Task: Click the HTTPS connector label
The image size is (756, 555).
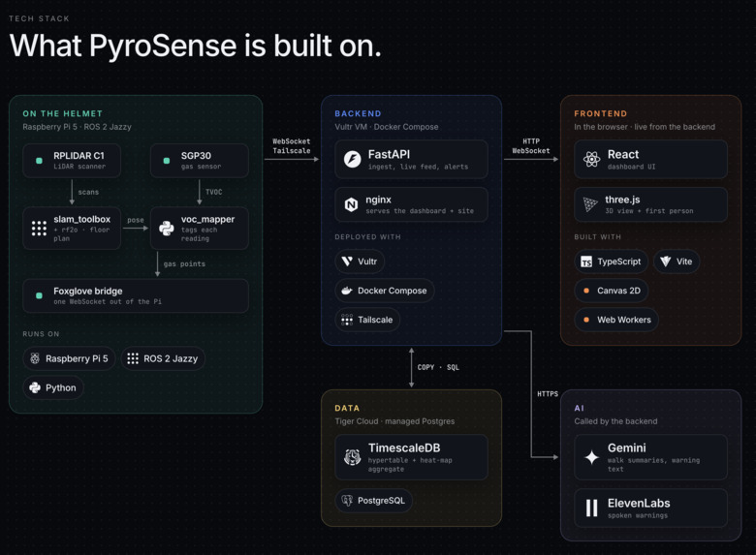Action: point(548,393)
